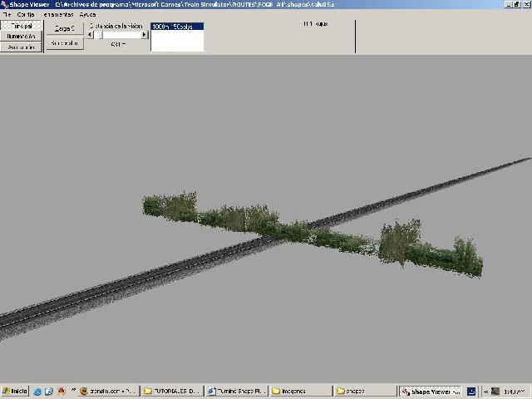Switch to the trensim.com browser window
Screen dimensions: 532x399
[106, 391]
